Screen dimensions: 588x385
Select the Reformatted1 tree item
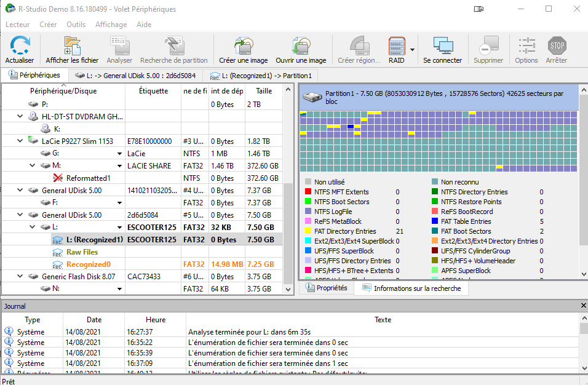click(89, 178)
